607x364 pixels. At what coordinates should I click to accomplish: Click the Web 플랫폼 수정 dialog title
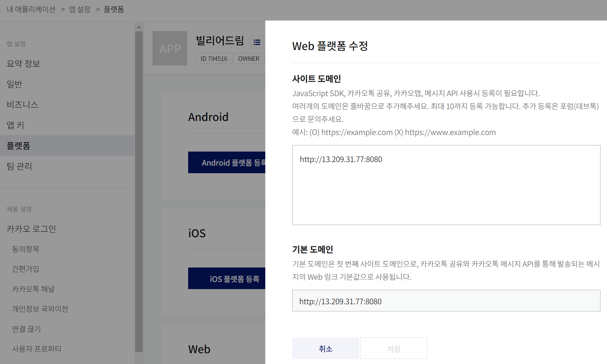[330, 46]
